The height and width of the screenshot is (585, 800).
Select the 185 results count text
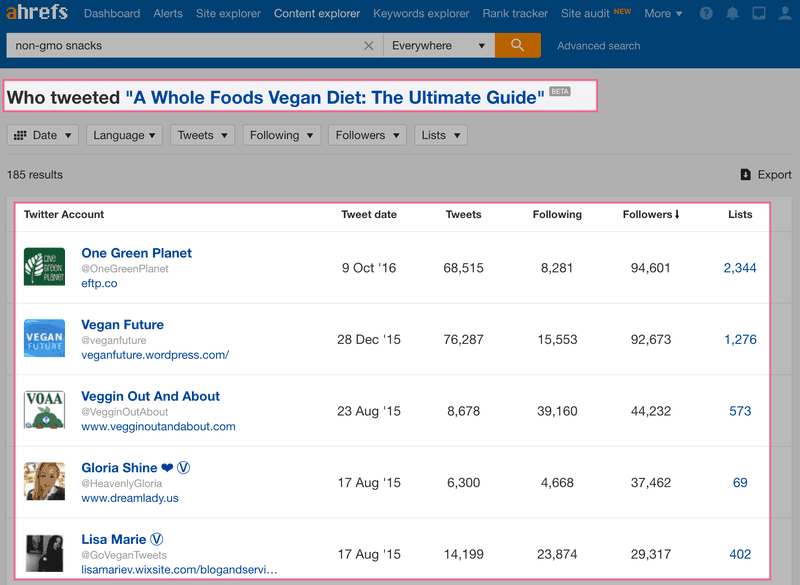pyautogui.click(x=35, y=174)
